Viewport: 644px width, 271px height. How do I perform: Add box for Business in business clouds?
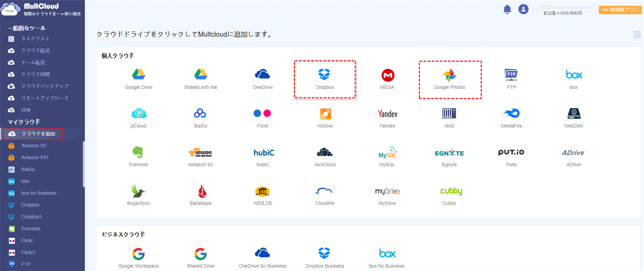(x=387, y=259)
